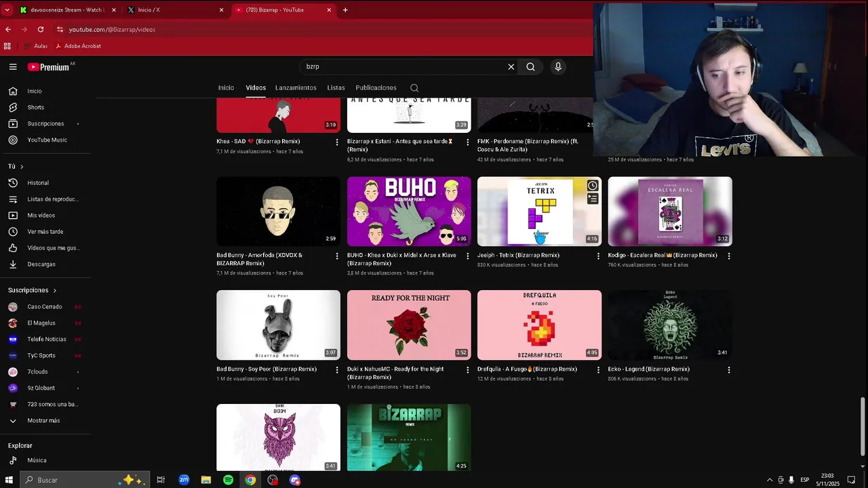Open options menu for Drefquila - A Fuego
Image resolution: width=868 pixels, height=488 pixels.
598,369
